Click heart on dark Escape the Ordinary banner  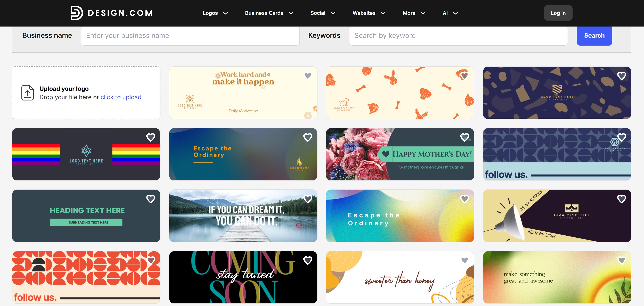308,137
